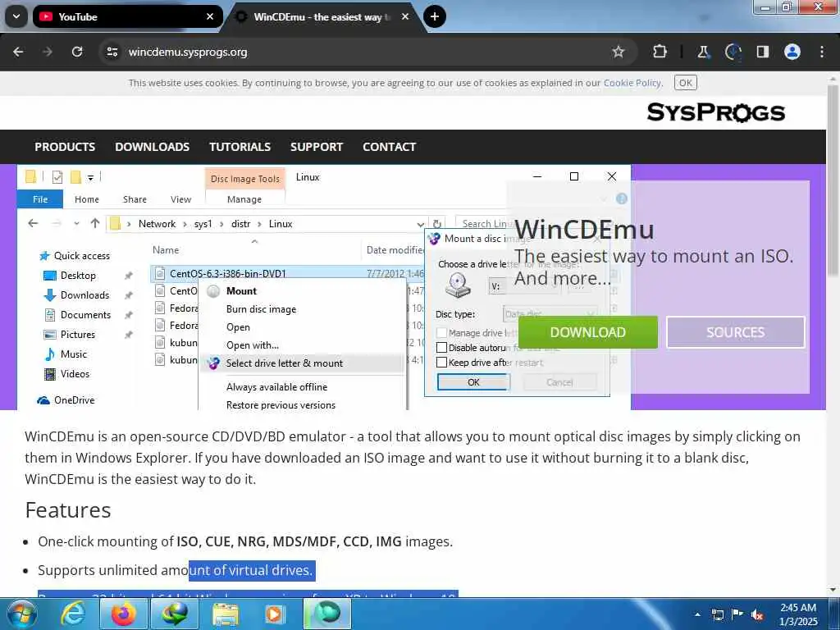Tick the Disable autorun checkbox
Viewport: 840px width, 630px height.
click(442, 348)
